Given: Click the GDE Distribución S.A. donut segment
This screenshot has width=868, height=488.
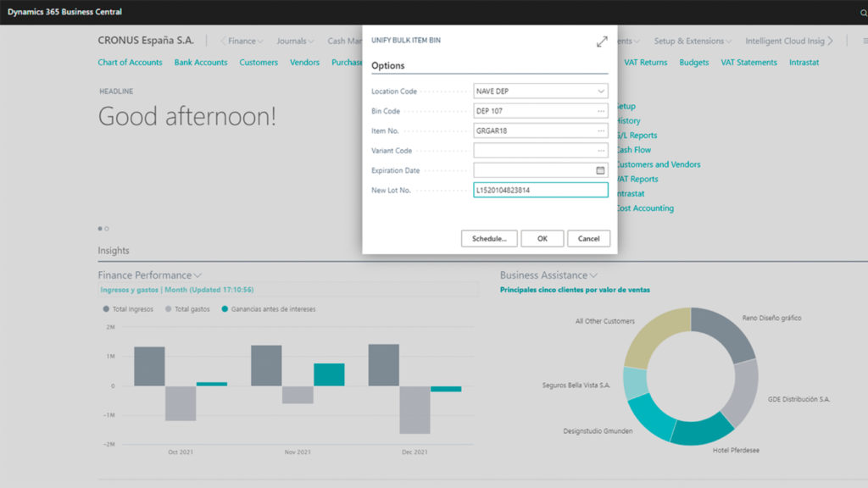Looking at the screenshot, I should (x=744, y=393).
